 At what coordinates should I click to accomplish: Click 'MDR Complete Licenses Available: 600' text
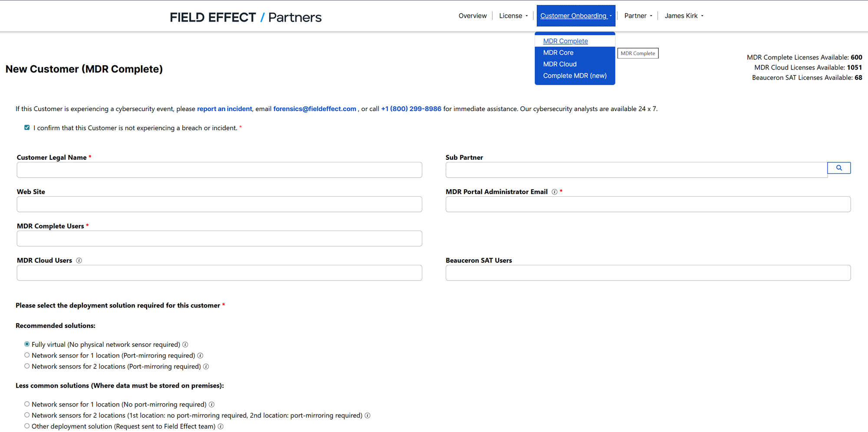coord(804,57)
